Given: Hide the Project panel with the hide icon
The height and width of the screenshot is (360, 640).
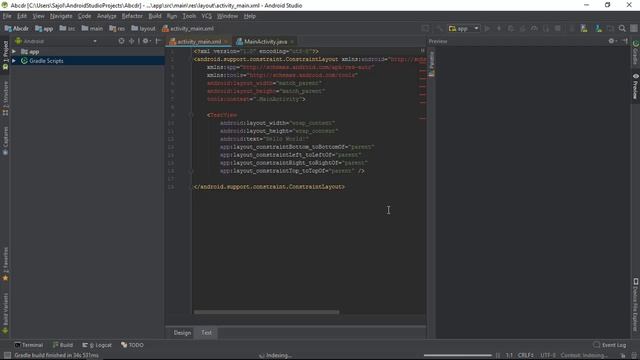Looking at the screenshot, I should (158, 41).
